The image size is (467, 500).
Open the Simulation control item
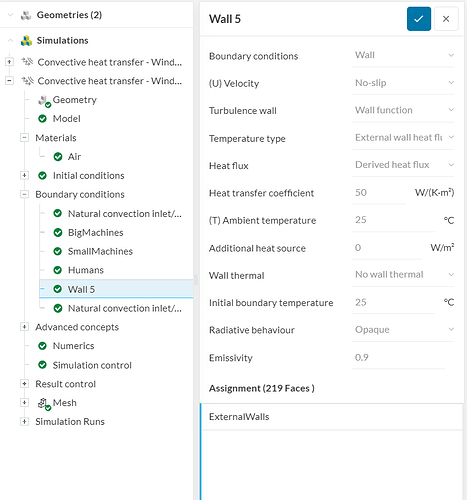click(x=92, y=365)
